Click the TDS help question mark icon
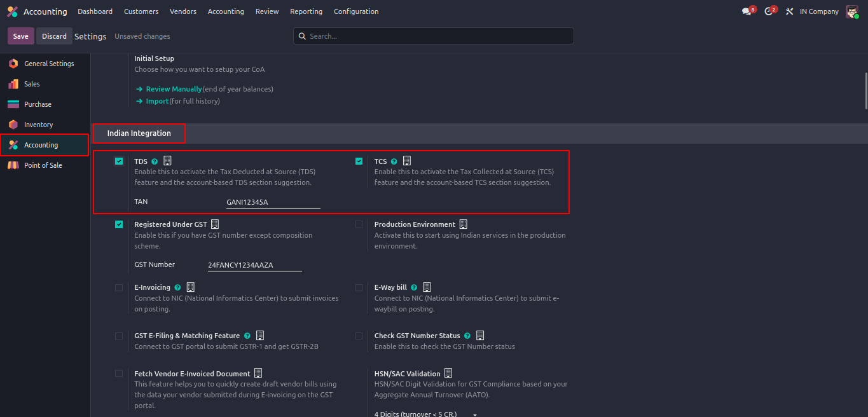 point(155,161)
